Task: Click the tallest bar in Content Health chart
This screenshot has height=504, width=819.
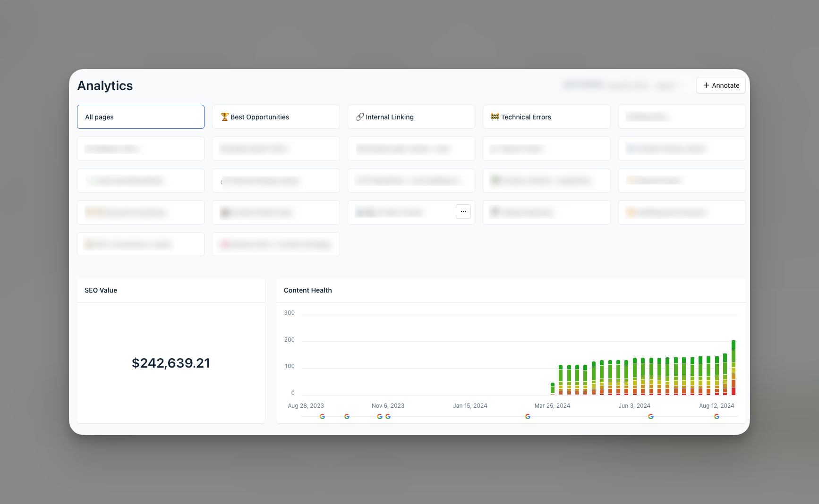Action: point(734,368)
